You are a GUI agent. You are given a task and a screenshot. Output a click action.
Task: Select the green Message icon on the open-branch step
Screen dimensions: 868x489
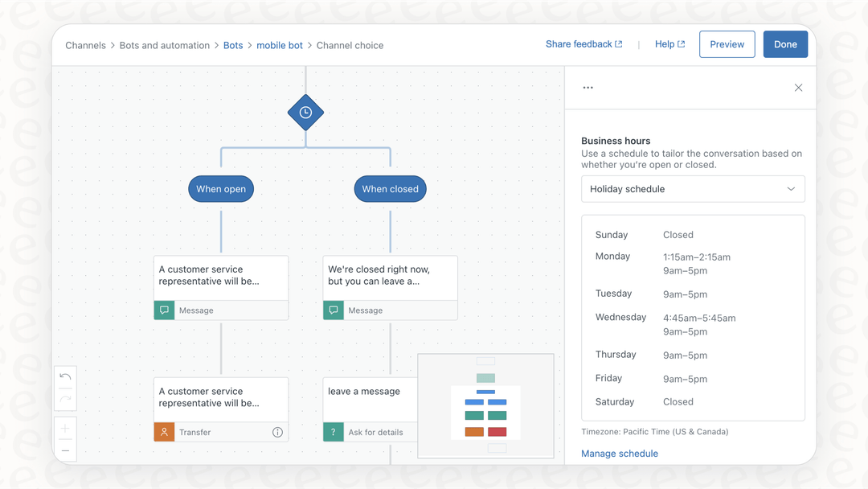(x=164, y=310)
